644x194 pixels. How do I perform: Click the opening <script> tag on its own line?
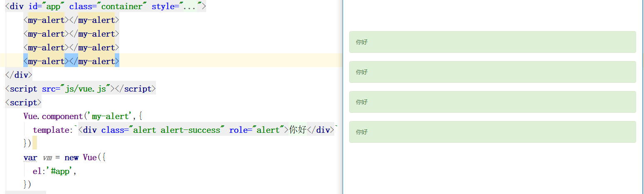[x=23, y=102]
